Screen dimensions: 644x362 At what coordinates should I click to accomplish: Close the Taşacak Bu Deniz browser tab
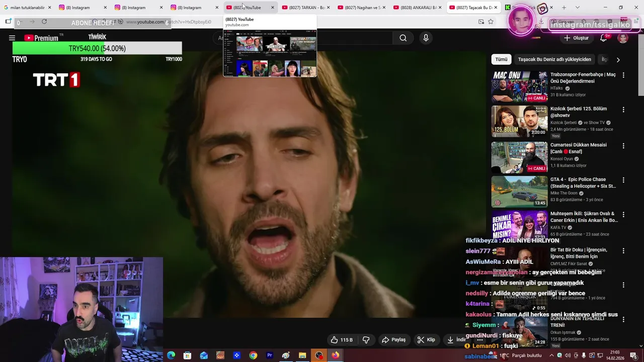pos(496,8)
